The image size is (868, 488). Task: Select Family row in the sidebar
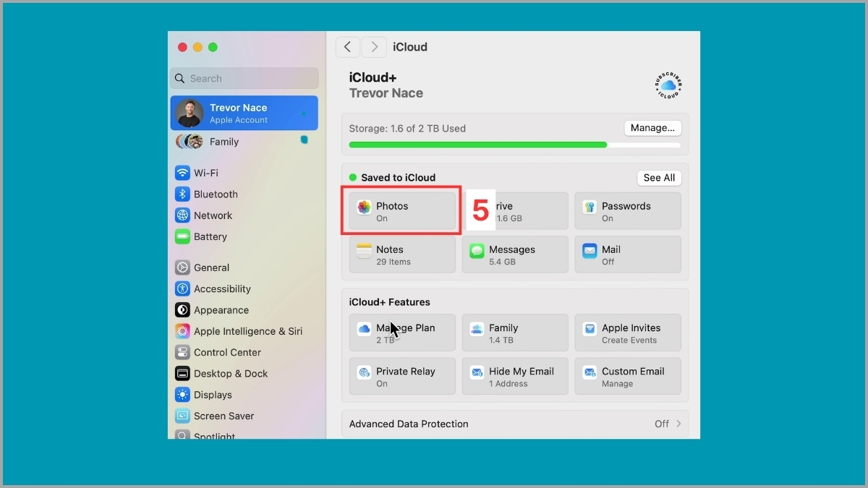244,142
